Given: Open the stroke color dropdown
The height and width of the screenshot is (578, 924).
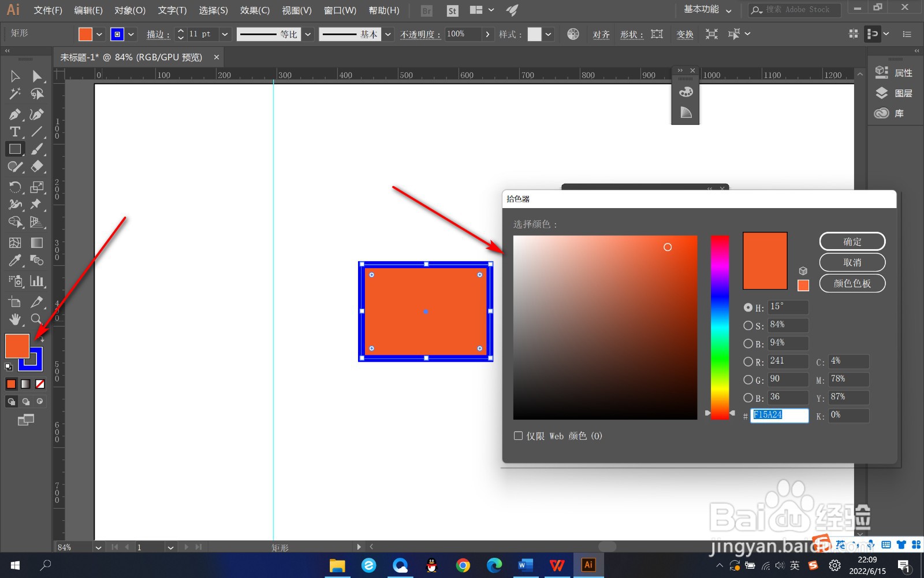Looking at the screenshot, I should tap(132, 34).
